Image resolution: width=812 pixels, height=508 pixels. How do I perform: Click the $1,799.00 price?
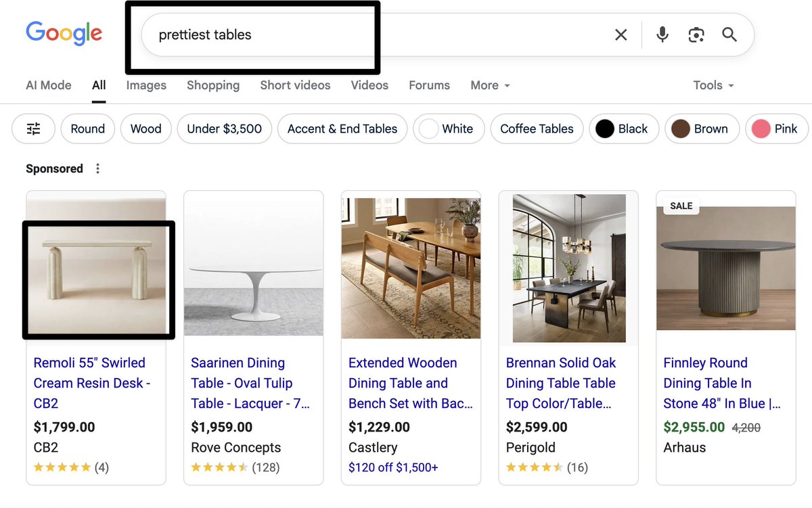[x=64, y=428]
